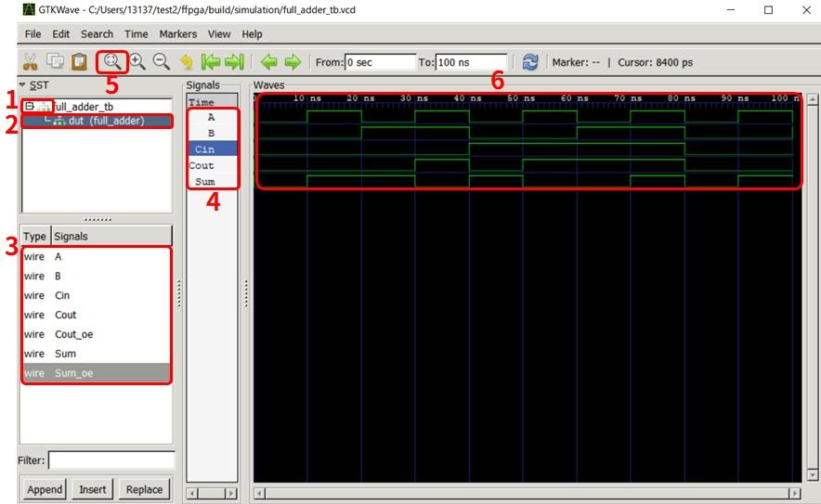The width and height of the screenshot is (821, 504).
Task: Click the From time input field
Action: tap(380, 62)
